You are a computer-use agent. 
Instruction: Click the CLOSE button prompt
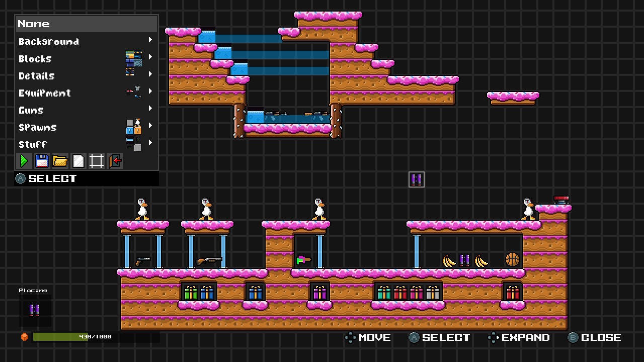coord(595,337)
